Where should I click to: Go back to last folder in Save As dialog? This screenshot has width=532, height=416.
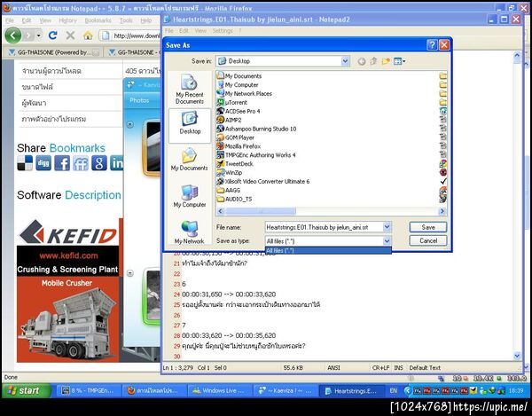(362, 61)
